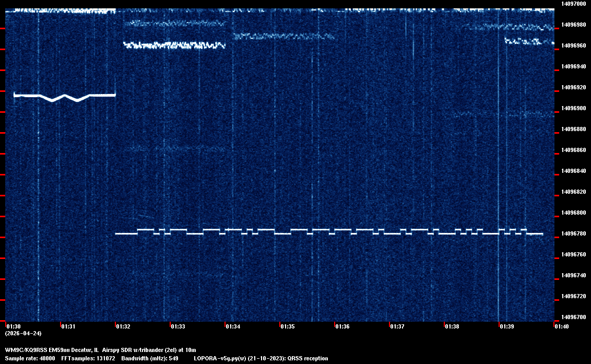
Task: Click the 14096740 frequency label
Action: coord(574,275)
